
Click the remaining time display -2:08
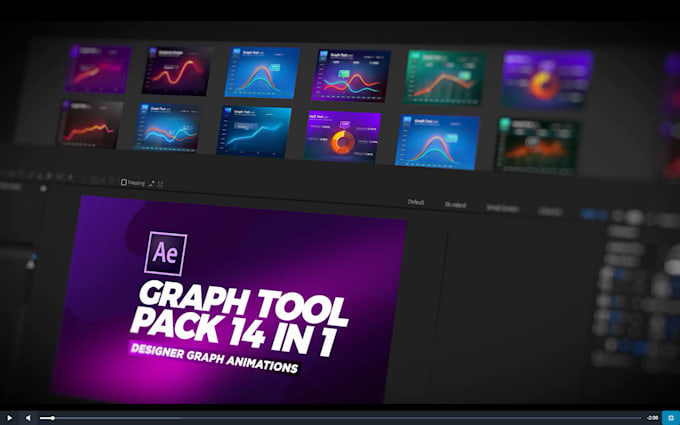[652, 418]
